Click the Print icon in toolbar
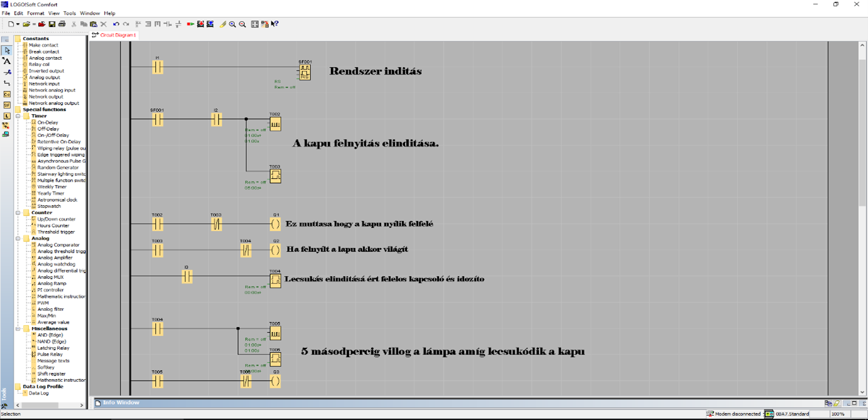The image size is (868, 420). click(62, 24)
